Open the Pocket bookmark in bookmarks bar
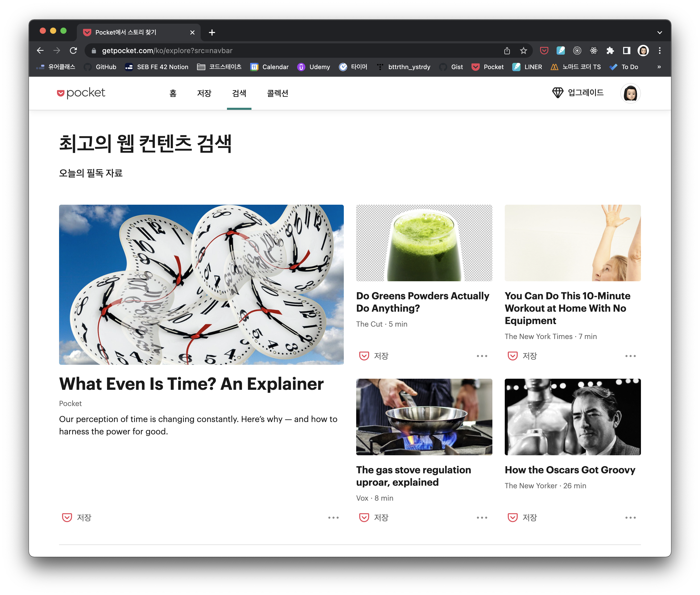Image resolution: width=700 pixels, height=595 pixels. coord(487,67)
